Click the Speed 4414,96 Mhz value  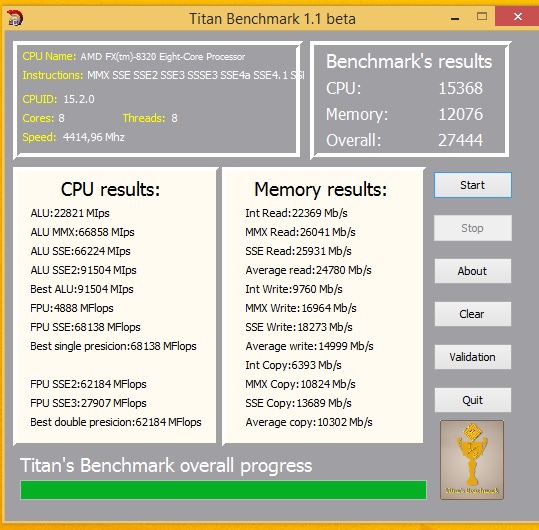(94, 137)
